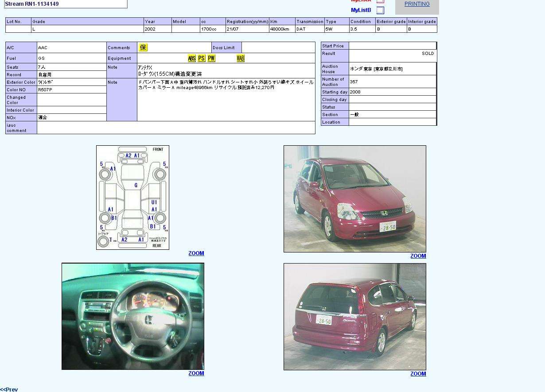Click the Exterior Color label
The height and width of the screenshot is (392, 545).
pos(21,82)
